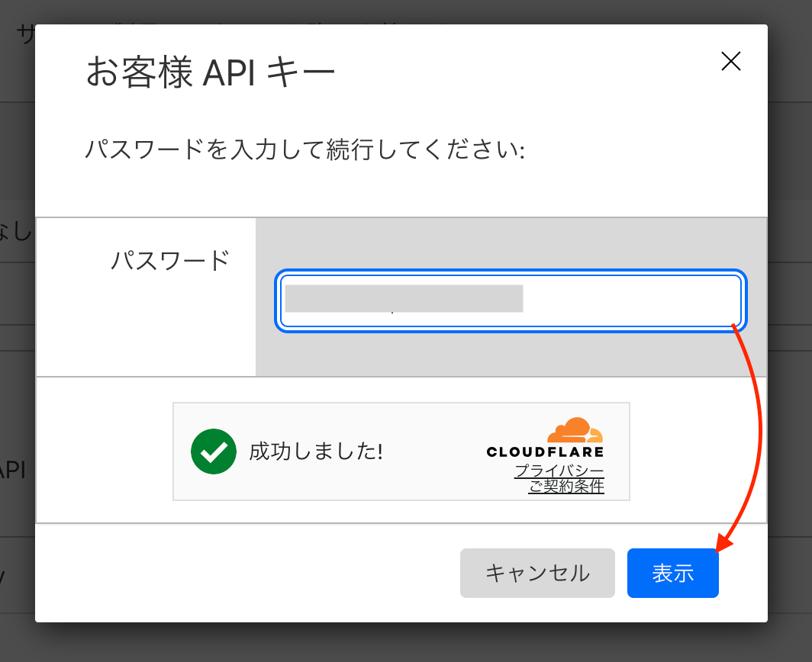812x662 pixels.
Task: Click the キャンセル button
Action: (537, 573)
